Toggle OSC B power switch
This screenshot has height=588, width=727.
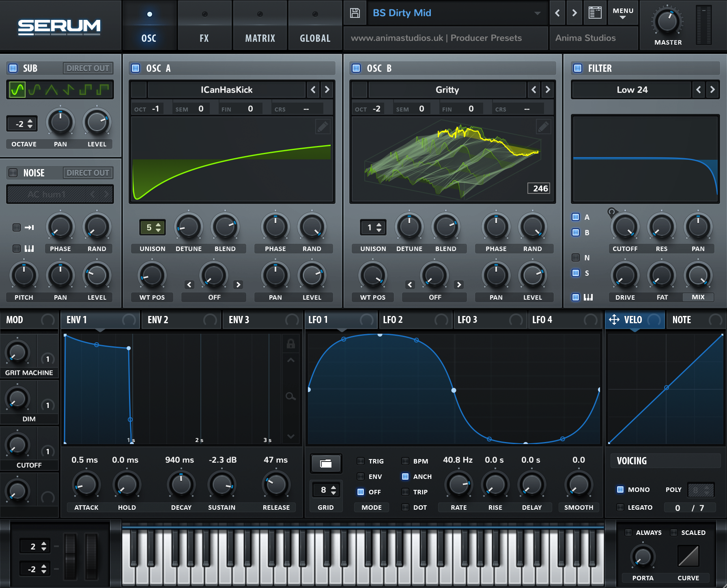pos(356,68)
